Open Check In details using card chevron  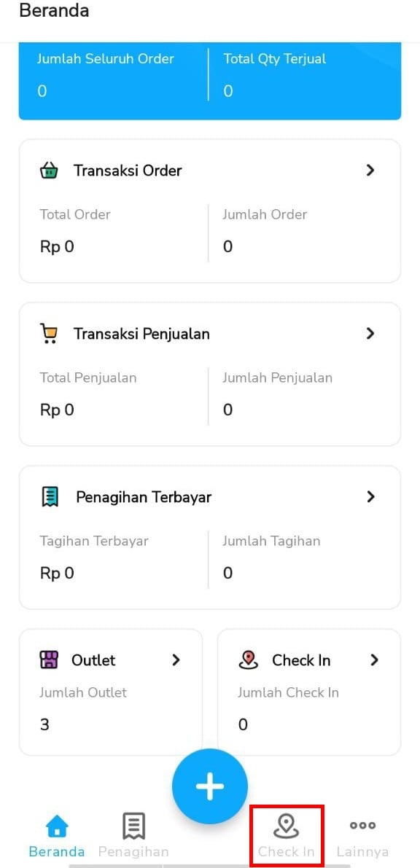[375, 660]
